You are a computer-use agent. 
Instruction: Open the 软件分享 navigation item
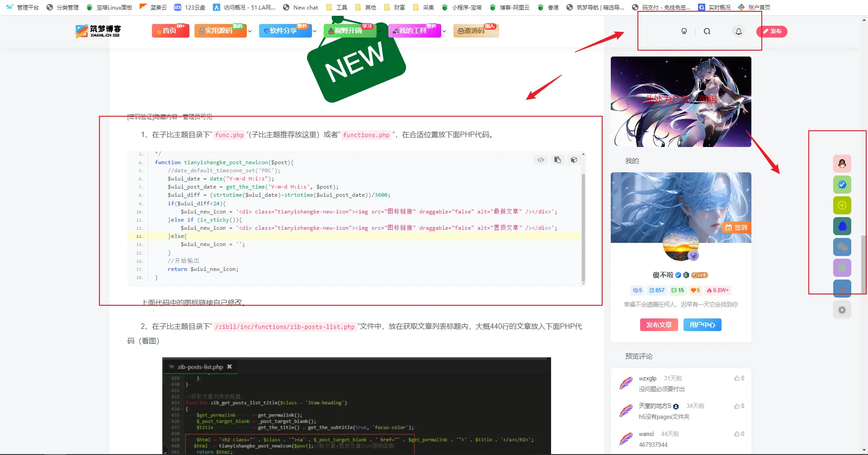285,31
